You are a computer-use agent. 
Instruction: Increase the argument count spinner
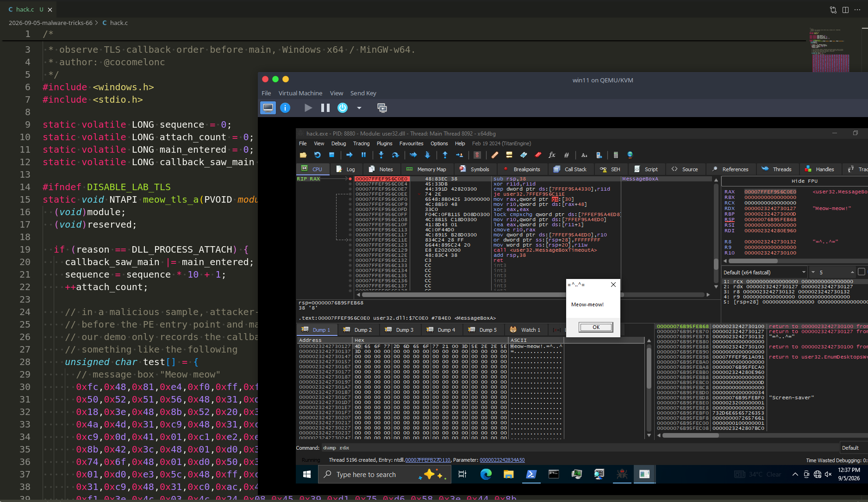[852, 272]
